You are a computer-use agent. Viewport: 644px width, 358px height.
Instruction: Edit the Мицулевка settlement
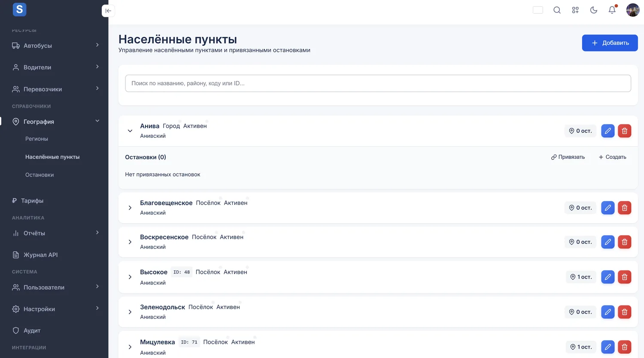[608, 347]
